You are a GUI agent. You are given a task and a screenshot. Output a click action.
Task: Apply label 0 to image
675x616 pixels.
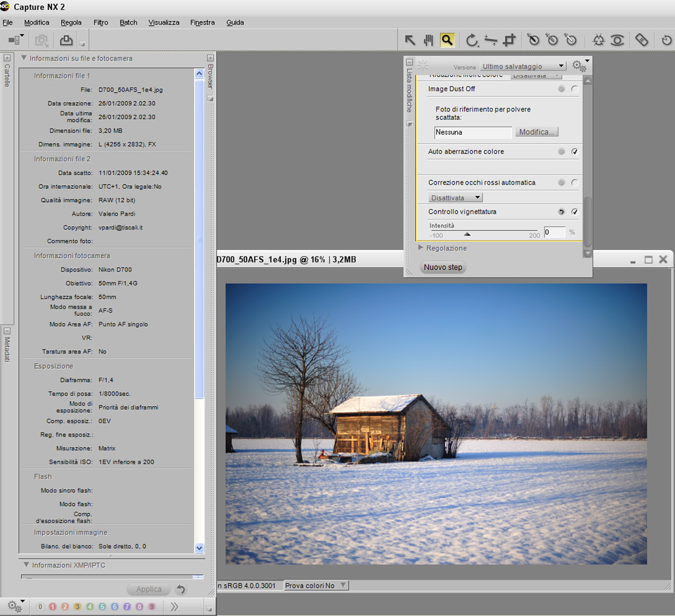coord(40,607)
